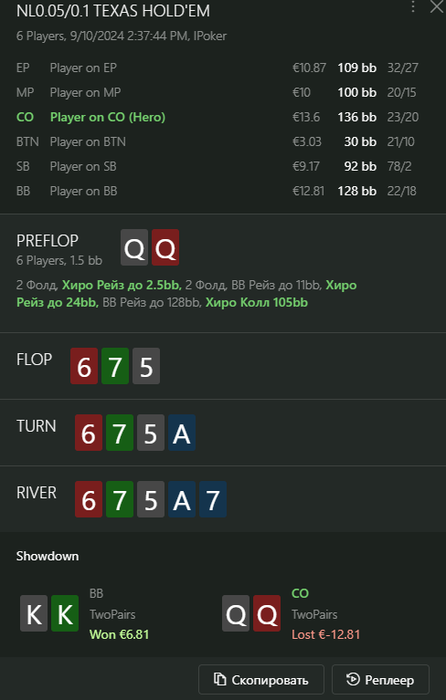The height and width of the screenshot is (700, 446).
Task: Click the gray K card in showdown
Action: pyautogui.click(x=34, y=613)
